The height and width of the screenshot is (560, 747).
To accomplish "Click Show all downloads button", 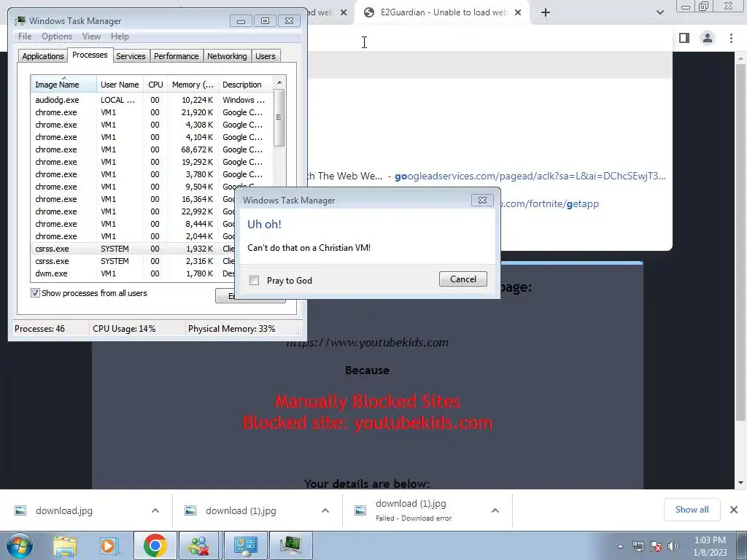I will [692, 510].
